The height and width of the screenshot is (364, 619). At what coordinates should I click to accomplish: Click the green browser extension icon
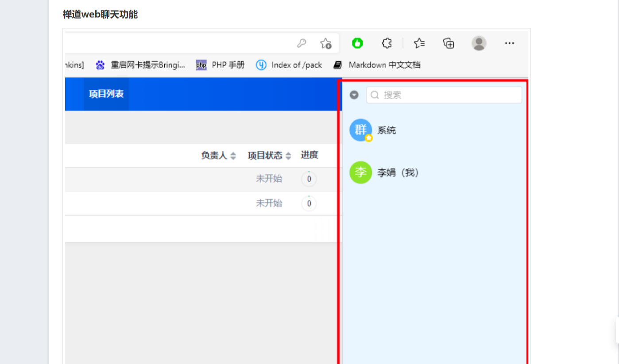(x=357, y=43)
